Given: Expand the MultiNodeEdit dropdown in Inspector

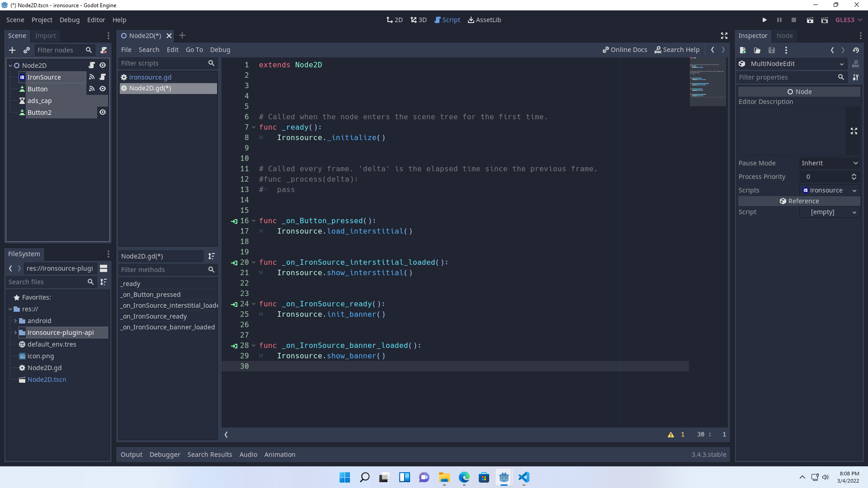Looking at the screenshot, I should pyautogui.click(x=842, y=64).
